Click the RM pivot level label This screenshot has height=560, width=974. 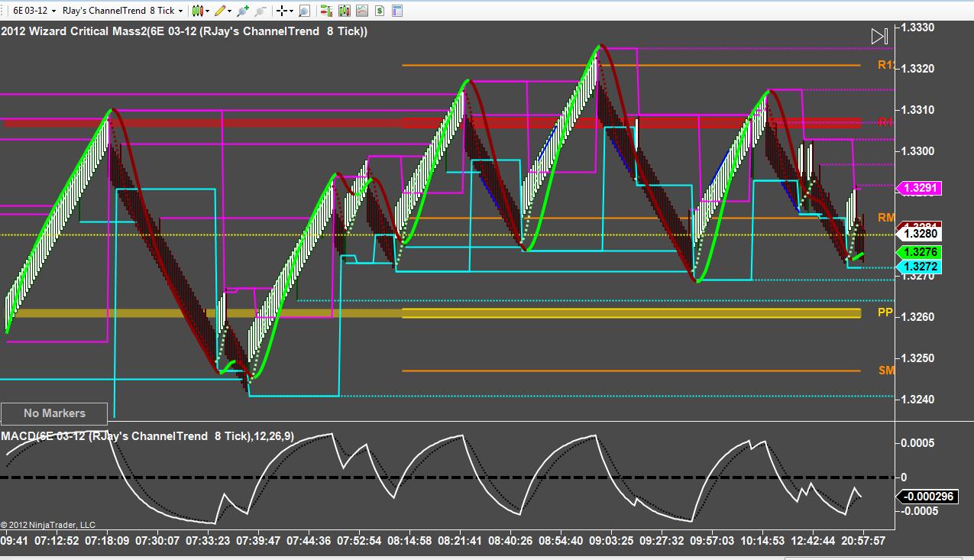tap(886, 218)
